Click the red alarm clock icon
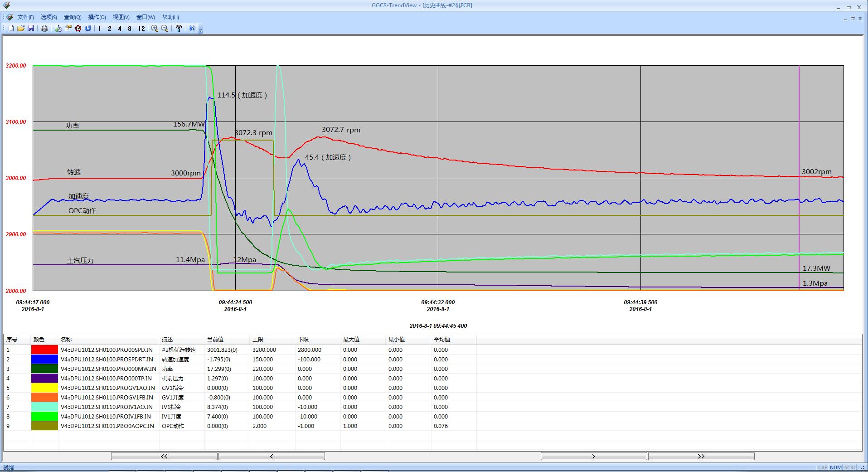This screenshot has height=472, width=868. tap(78, 29)
